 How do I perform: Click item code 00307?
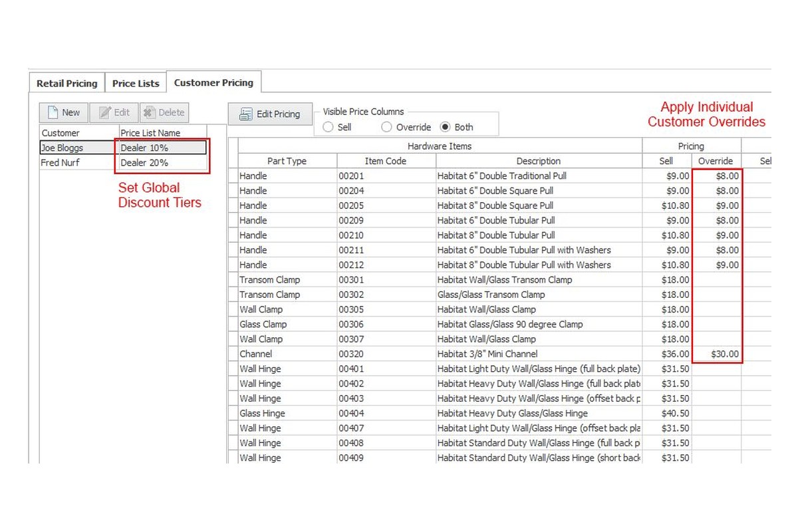pyautogui.click(x=386, y=339)
